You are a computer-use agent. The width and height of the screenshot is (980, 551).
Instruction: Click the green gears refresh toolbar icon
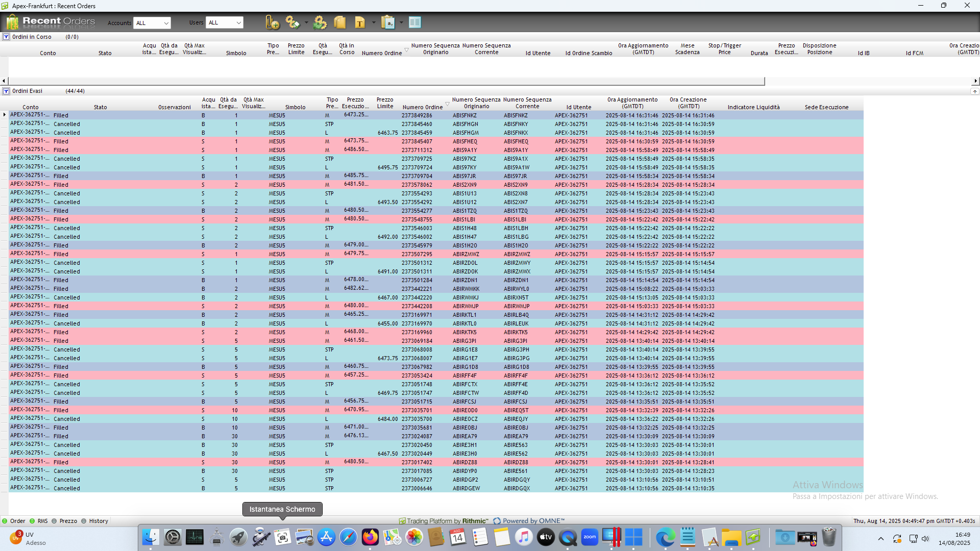320,22
